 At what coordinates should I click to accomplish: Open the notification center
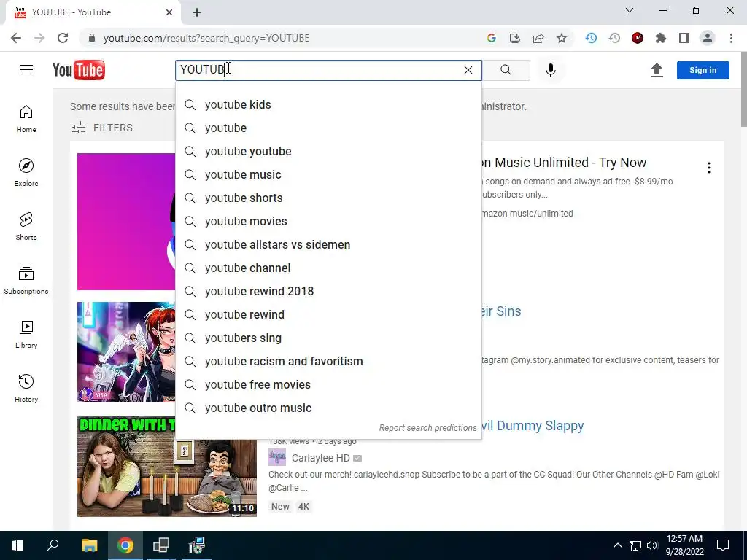(723, 545)
